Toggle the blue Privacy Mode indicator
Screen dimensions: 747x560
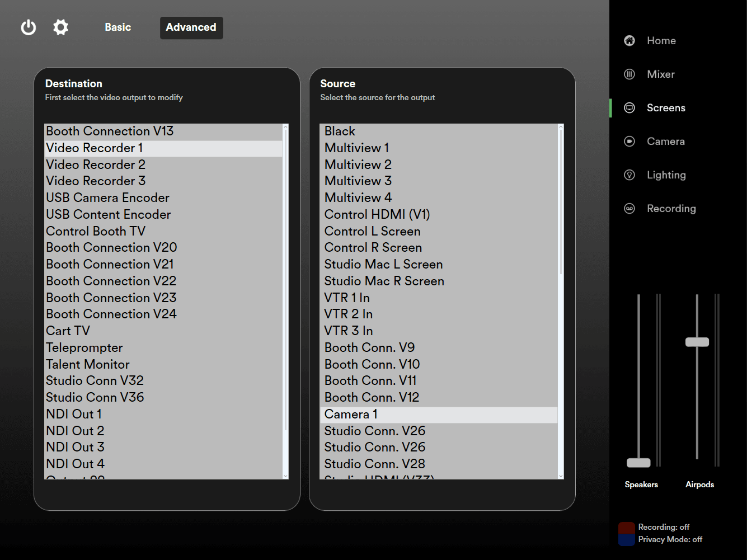(x=627, y=540)
